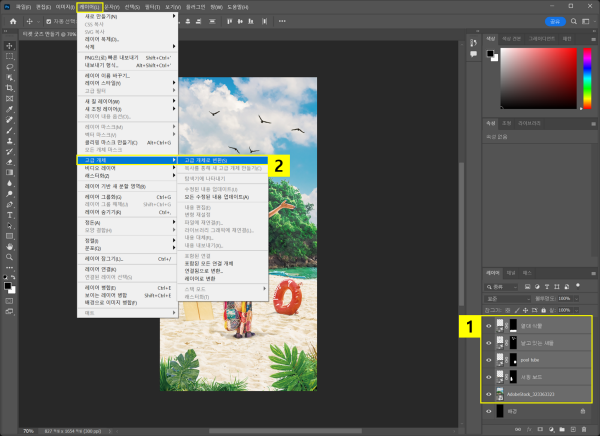Create a new group folder icon

(x=562, y=429)
